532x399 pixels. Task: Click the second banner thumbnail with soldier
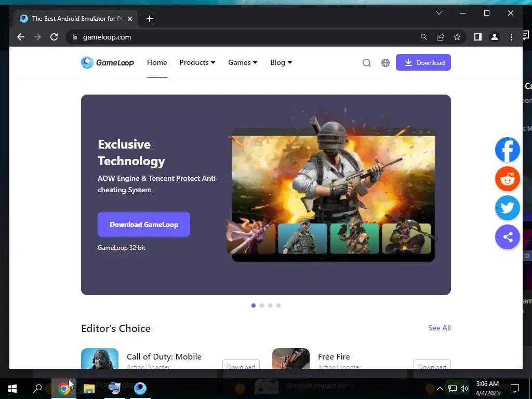[302, 238]
